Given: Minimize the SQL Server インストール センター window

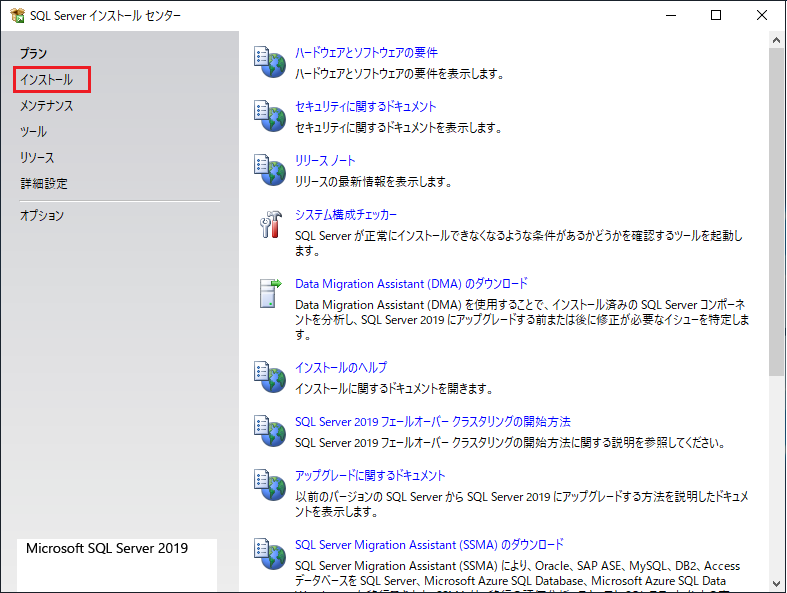Looking at the screenshot, I should [x=671, y=16].
